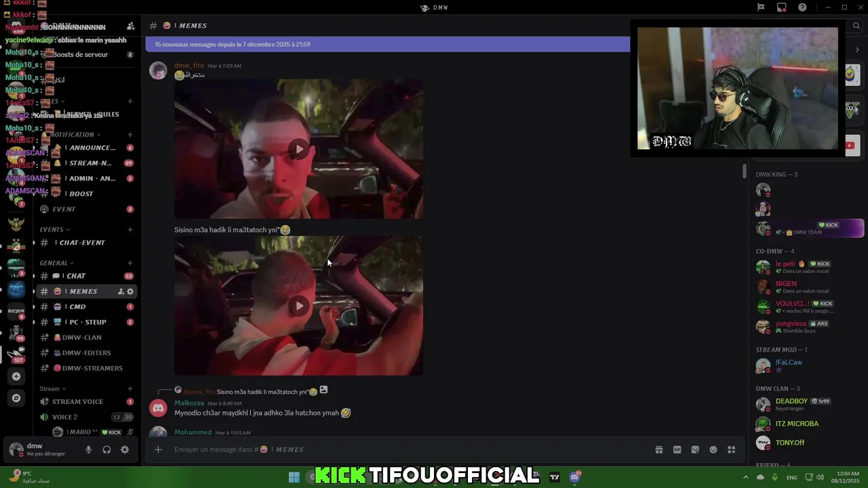Click dmw_fito's message avatar

pos(158,70)
